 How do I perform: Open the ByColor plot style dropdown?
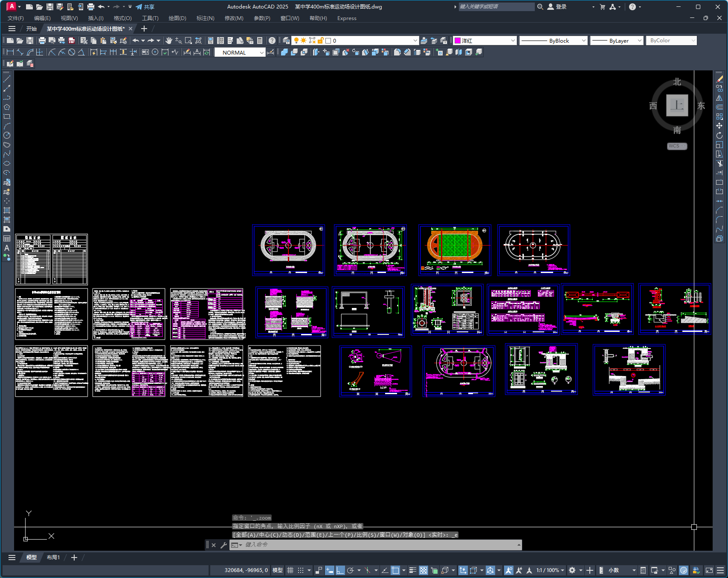tap(671, 41)
